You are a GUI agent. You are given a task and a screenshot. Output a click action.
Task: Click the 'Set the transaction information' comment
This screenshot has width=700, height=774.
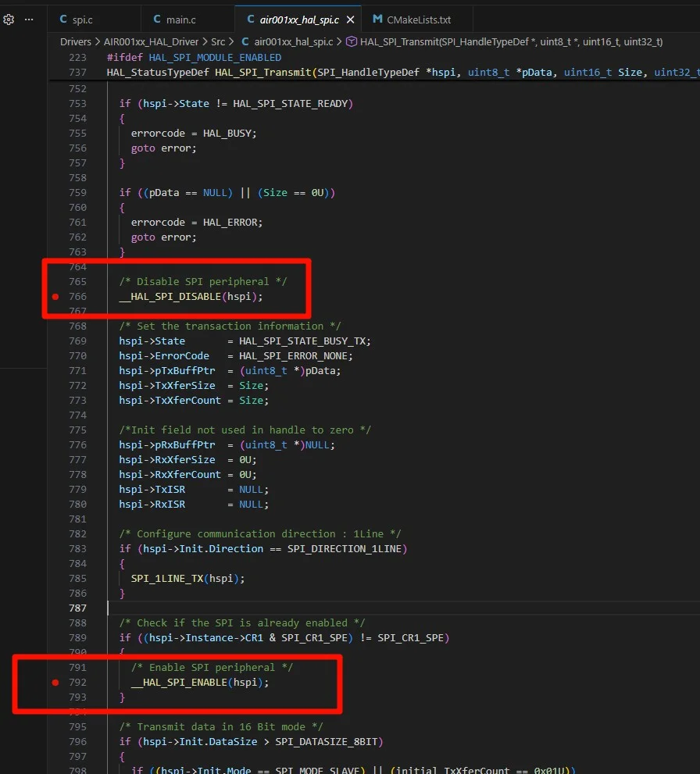point(230,326)
